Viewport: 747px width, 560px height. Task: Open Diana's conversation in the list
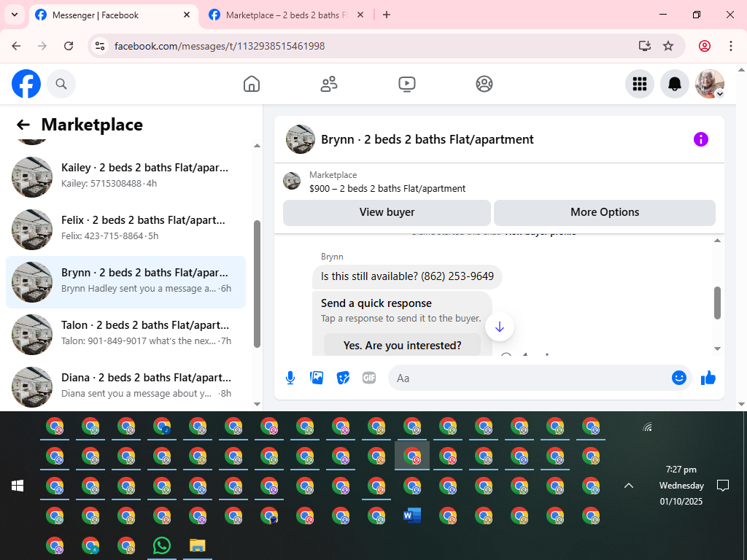pyautogui.click(x=125, y=386)
